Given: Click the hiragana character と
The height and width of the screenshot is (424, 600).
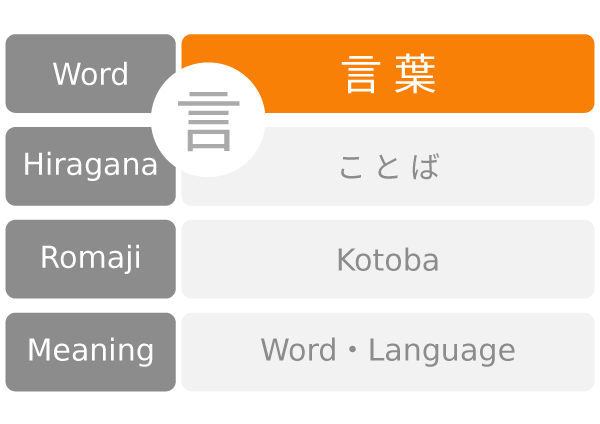Looking at the screenshot, I should pyautogui.click(x=388, y=167).
